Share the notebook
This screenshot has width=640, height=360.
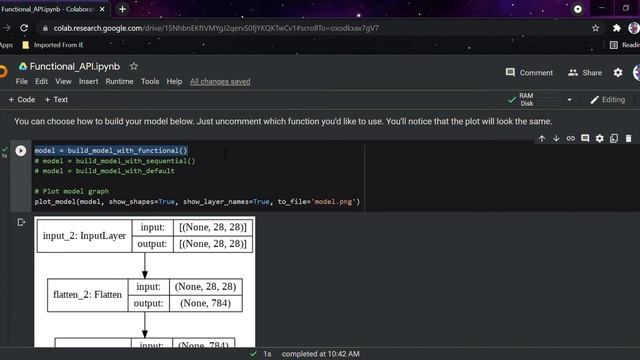pos(585,73)
